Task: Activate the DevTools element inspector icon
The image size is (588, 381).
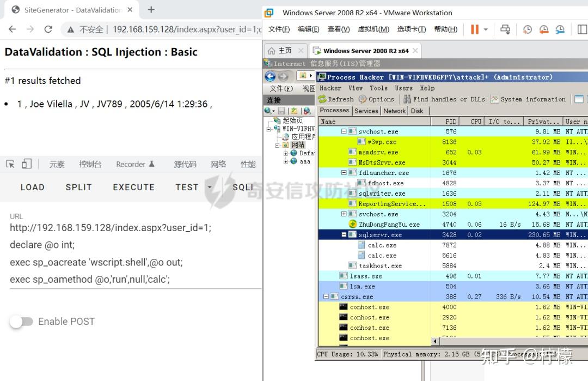Action: pyautogui.click(x=10, y=164)
